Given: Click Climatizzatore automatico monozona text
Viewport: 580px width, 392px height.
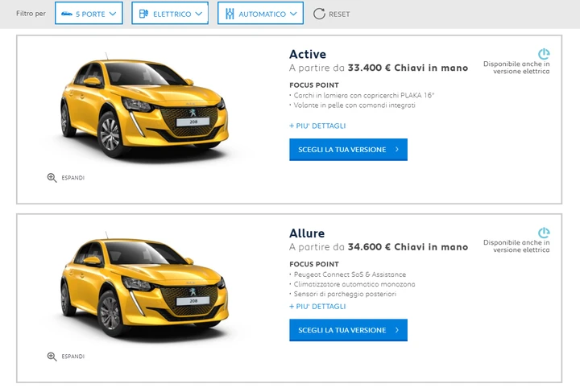Looking at the screenshot, I should (354, 284).
